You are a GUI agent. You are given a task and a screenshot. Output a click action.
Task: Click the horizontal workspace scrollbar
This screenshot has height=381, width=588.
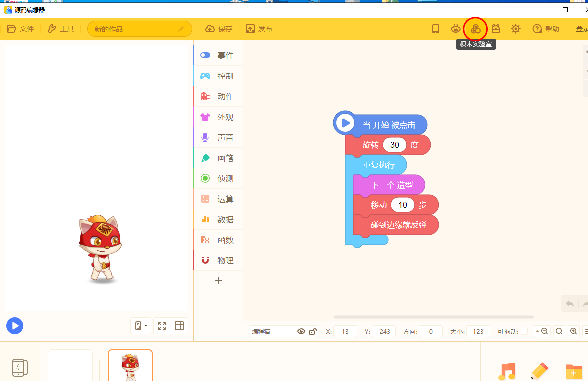pyautogui.click(x=433, y=317)
